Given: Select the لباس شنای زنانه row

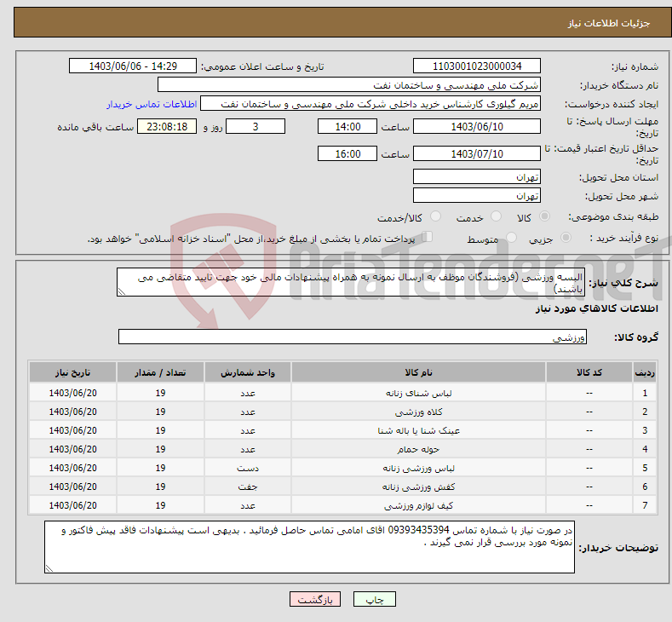Looking at the screenshot, I should point(343,393).
